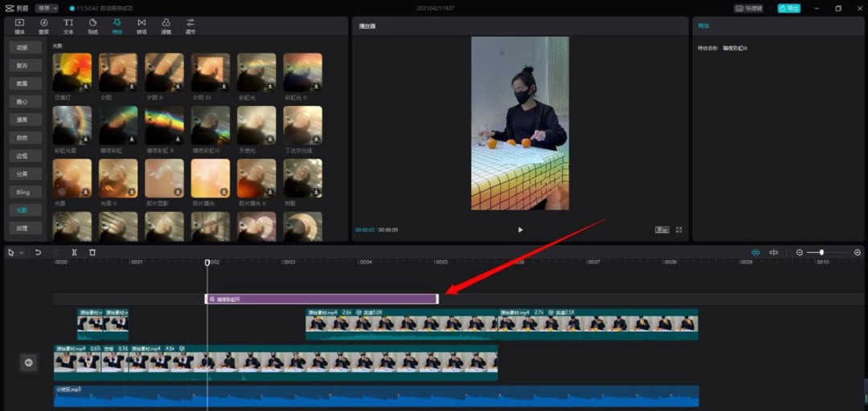Viewport: 868px width, 411px height.
Task: Toggle the track mute button at left
Action: click(29, 363)
